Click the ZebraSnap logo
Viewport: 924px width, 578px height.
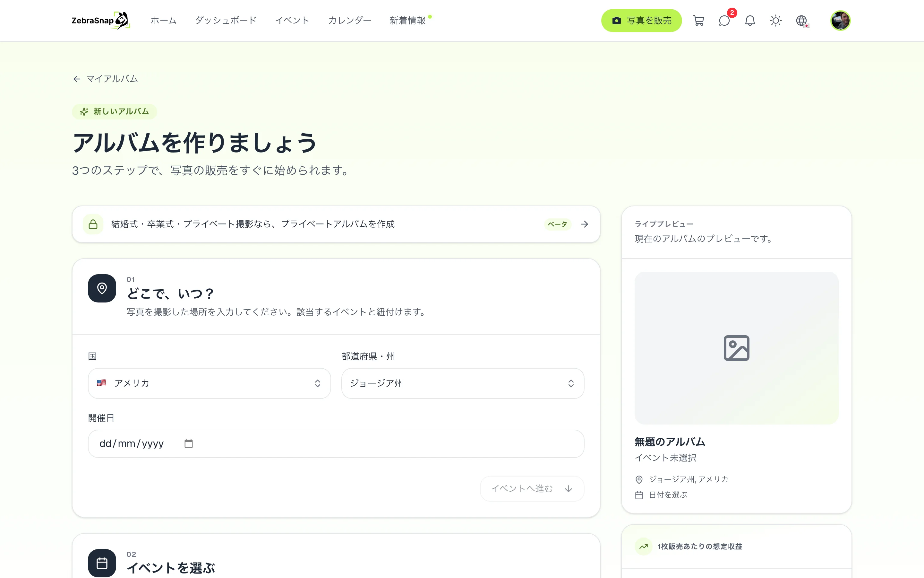101,20
